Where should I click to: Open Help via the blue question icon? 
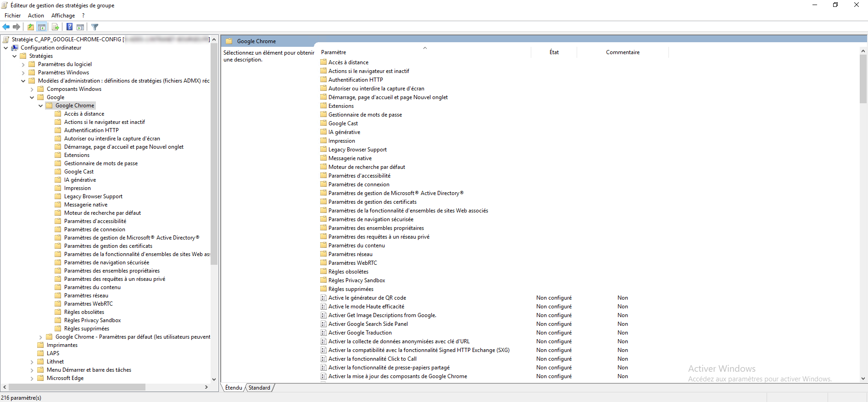[69, 27]
